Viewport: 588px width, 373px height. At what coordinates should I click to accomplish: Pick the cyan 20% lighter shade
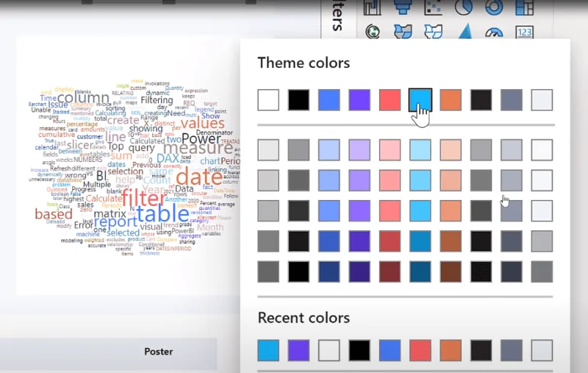click(420, 210)
